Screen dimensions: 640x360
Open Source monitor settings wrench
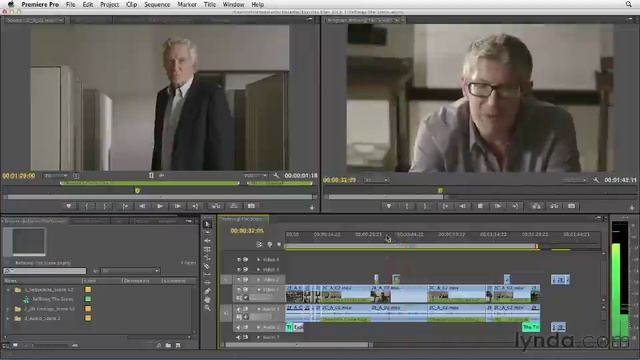tap(276, 176)
